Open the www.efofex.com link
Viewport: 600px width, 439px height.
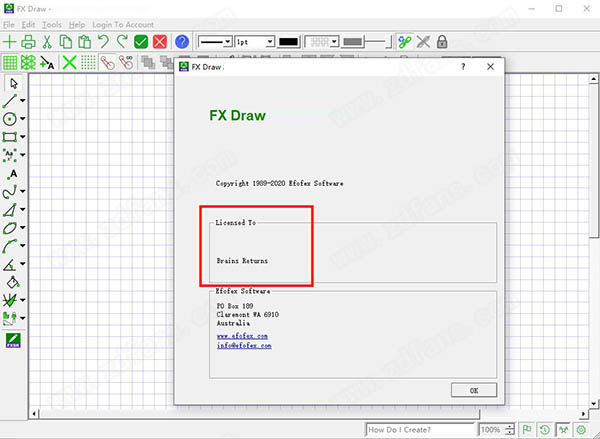[242, 336]
